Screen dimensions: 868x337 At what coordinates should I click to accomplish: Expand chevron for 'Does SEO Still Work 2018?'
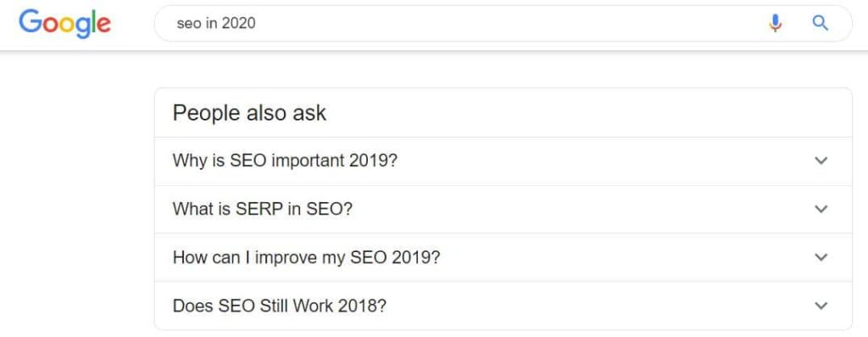821,306
